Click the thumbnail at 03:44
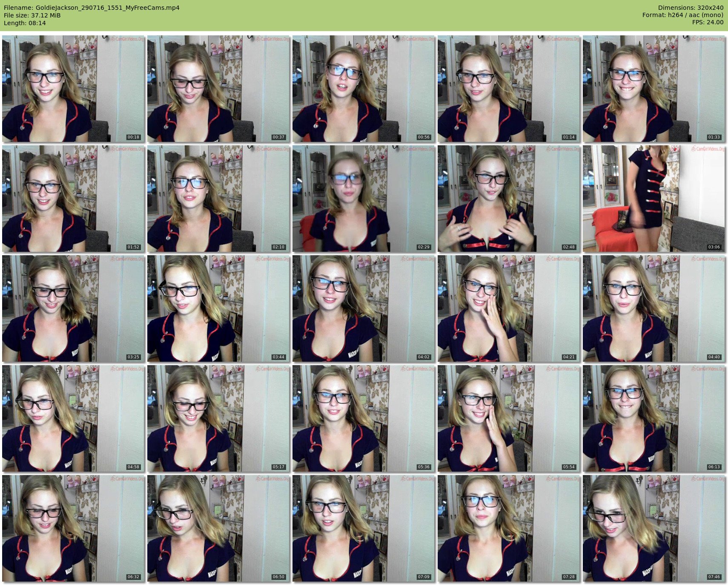Viewport: 728px width, 585px height. click(x=218, y=308)
